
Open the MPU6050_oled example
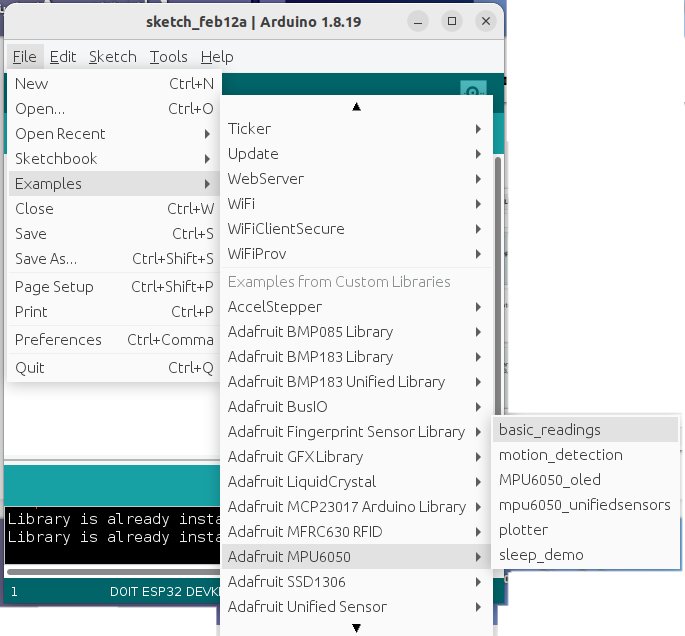click(585, 480)
